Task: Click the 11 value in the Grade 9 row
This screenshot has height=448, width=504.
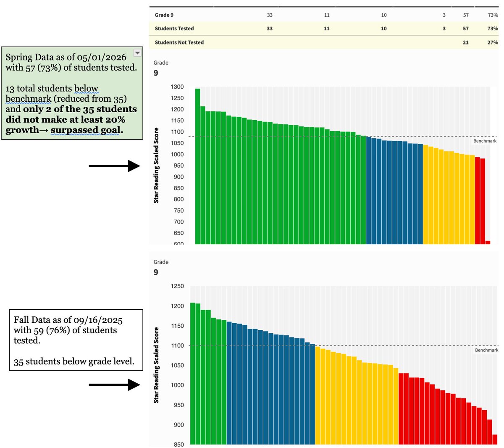Action: click(x=327, y=15)
